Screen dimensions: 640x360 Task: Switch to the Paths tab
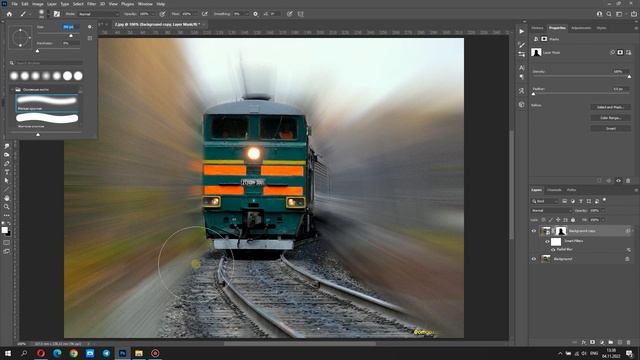(571, 190)
